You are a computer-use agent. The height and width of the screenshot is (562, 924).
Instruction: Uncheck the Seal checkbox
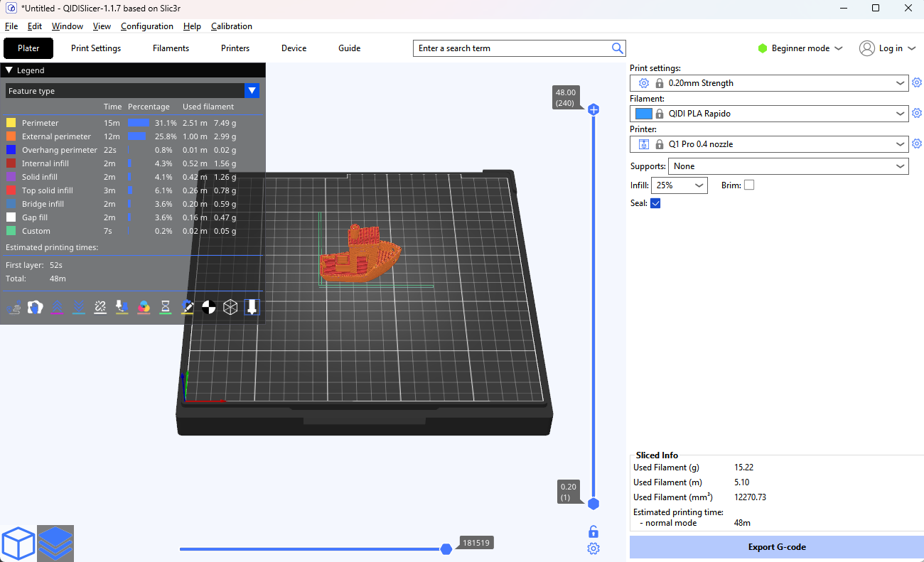click(x=655, y=203)
